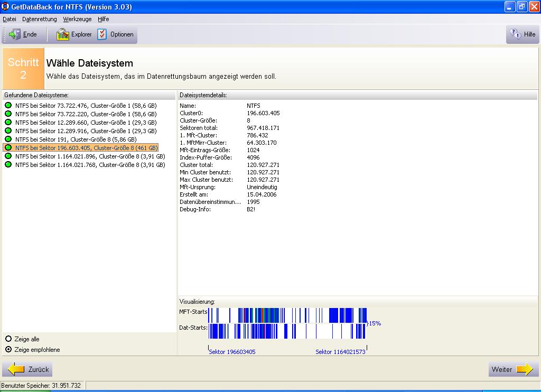Select NTFS bei Sektor 1.164.021.896 entry text
This screenshot has height=392, width=541.
(x=90, y=156)
